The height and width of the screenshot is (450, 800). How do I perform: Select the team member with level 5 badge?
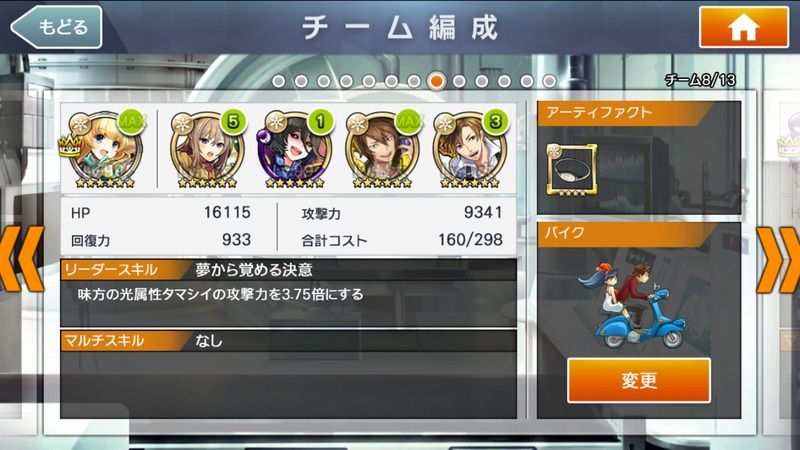(x=207, y=149)
